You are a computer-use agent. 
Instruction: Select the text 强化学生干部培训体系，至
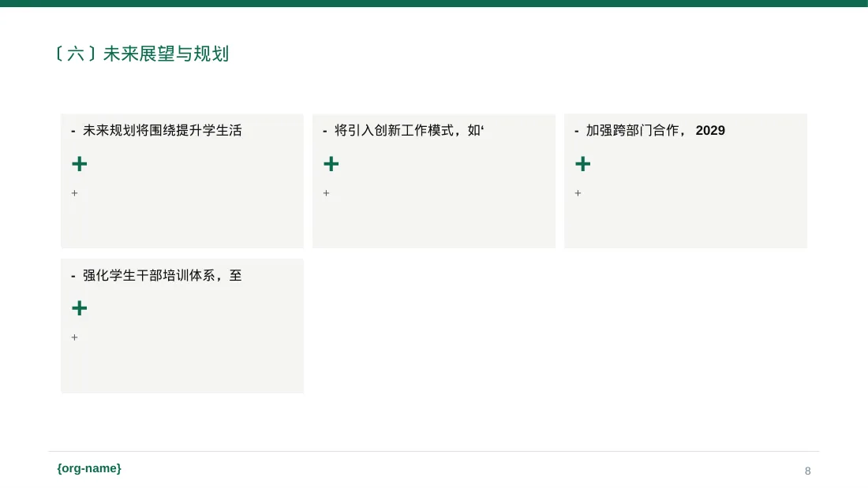click(163, 276)
